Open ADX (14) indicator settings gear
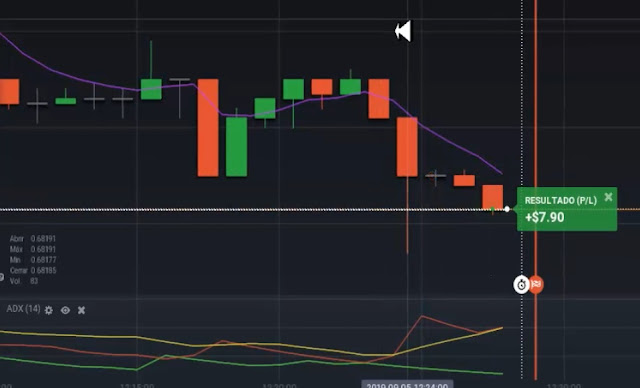 49,310
